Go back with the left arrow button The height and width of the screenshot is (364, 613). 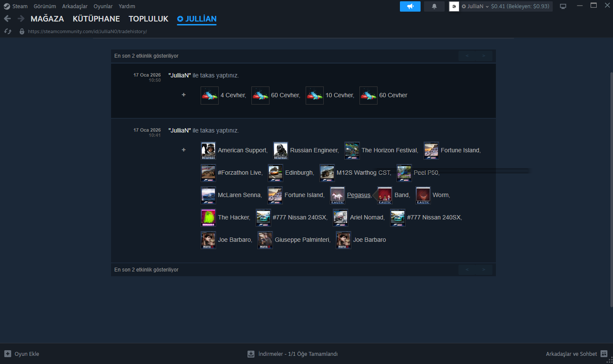7,19
